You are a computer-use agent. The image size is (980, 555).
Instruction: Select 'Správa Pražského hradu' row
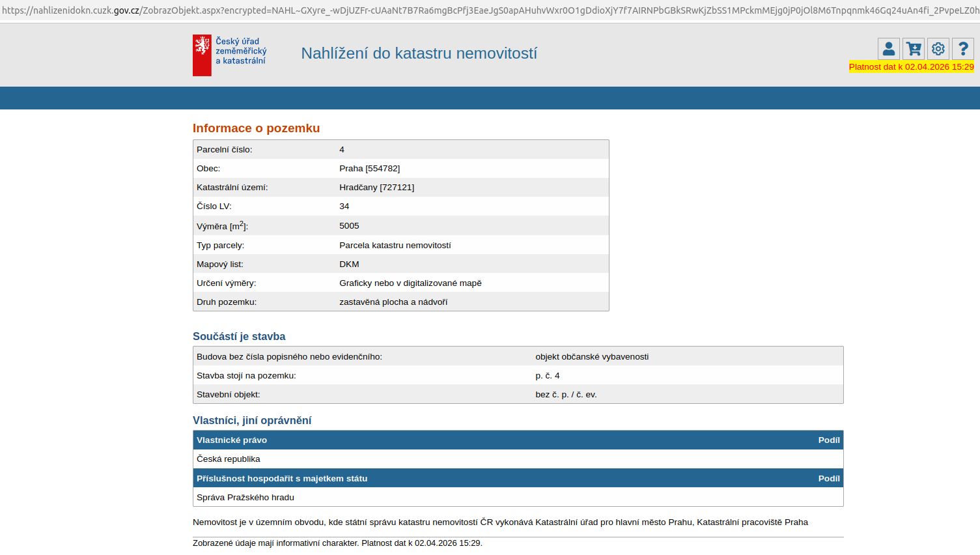click(245, 498)
